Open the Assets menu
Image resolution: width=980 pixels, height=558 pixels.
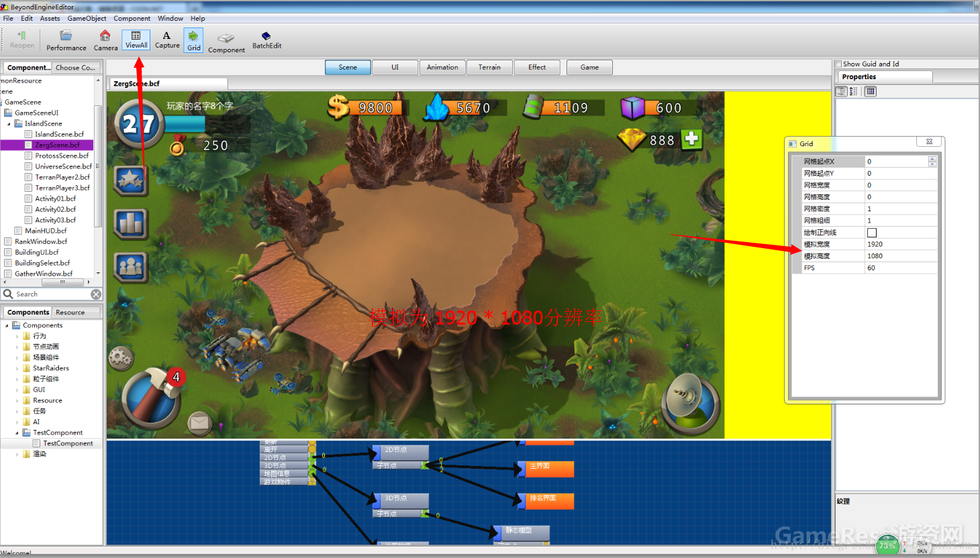point(50,18)
